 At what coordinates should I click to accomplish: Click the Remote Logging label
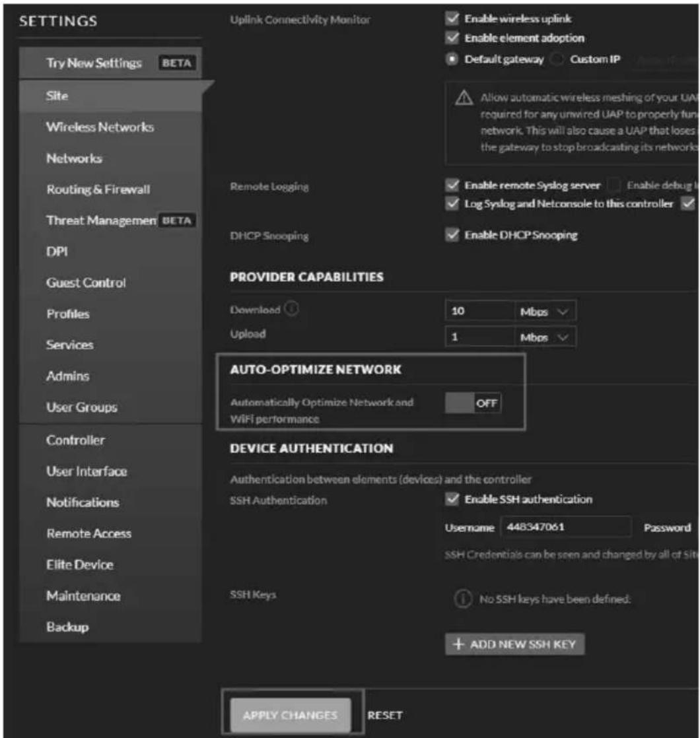(269, 186)
